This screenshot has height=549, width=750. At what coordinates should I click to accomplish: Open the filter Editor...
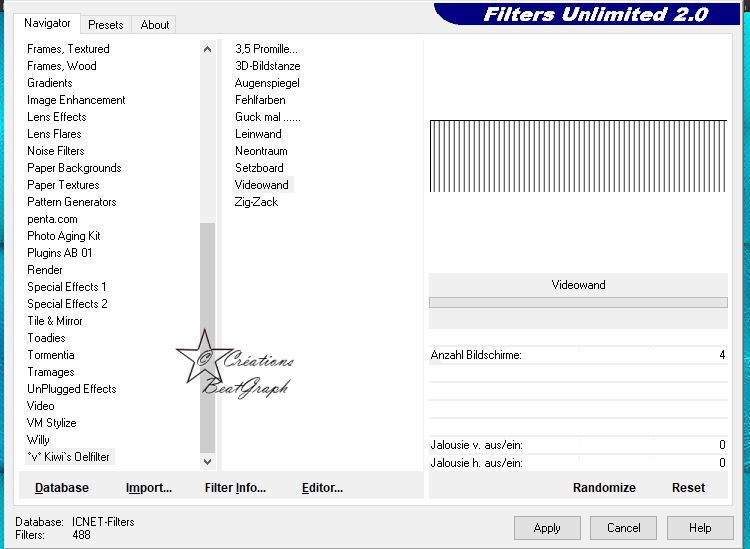(322, 488)
